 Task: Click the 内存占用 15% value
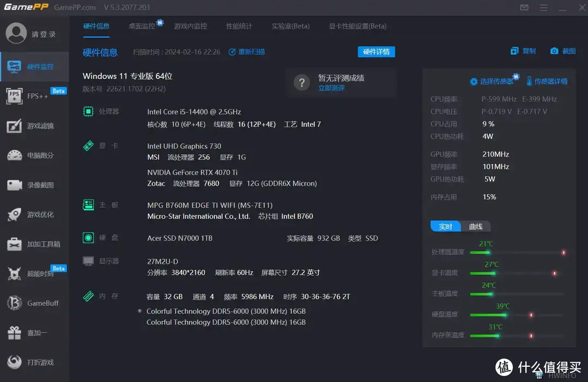point(489,197)
